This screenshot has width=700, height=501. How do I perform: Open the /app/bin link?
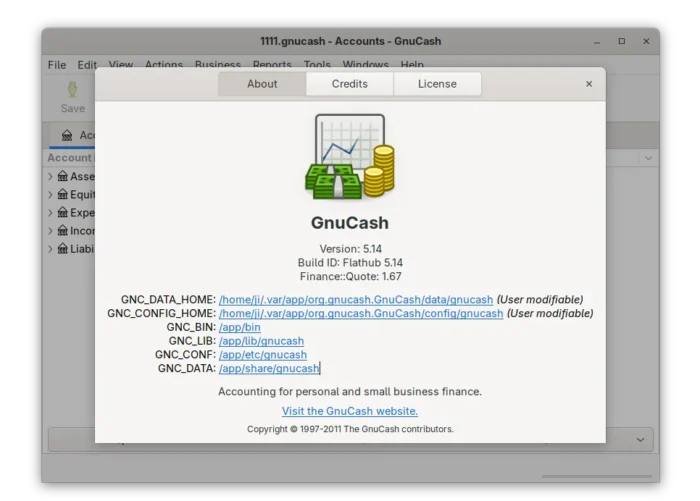click(x=239, y=327)
